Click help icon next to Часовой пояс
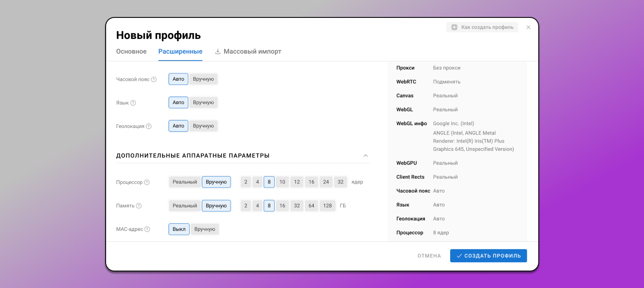Screen dimensions: 644x288 point(154,79)
